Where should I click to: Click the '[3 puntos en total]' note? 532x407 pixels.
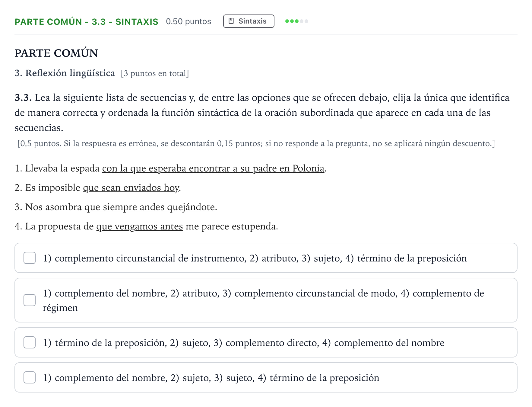(x=155, y=73)
